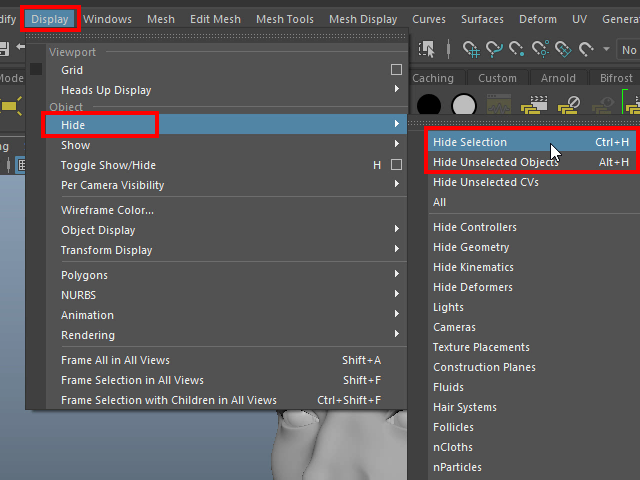
Task: Click the save scene floppy disk icon
Action: tap(4, 49)
